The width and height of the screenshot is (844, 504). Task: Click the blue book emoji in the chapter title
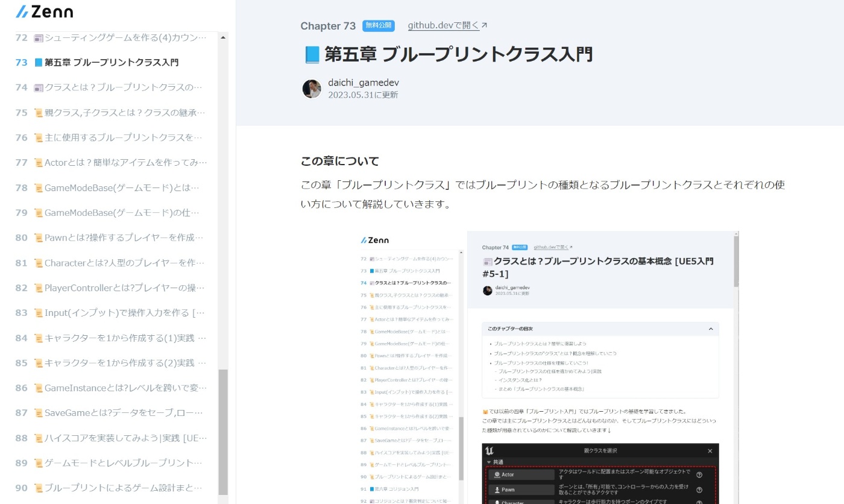pyautogui.click(x=312, y=54)
